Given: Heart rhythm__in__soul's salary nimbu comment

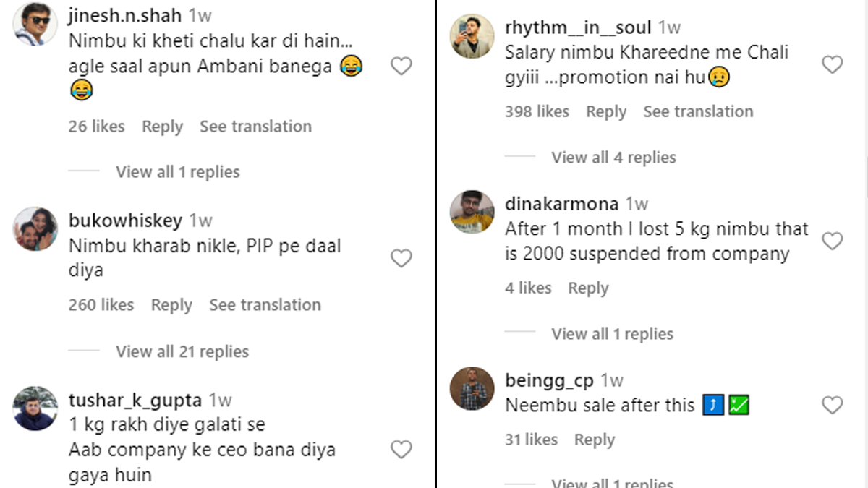Looking at the screenshot, I should pos(833,64).
